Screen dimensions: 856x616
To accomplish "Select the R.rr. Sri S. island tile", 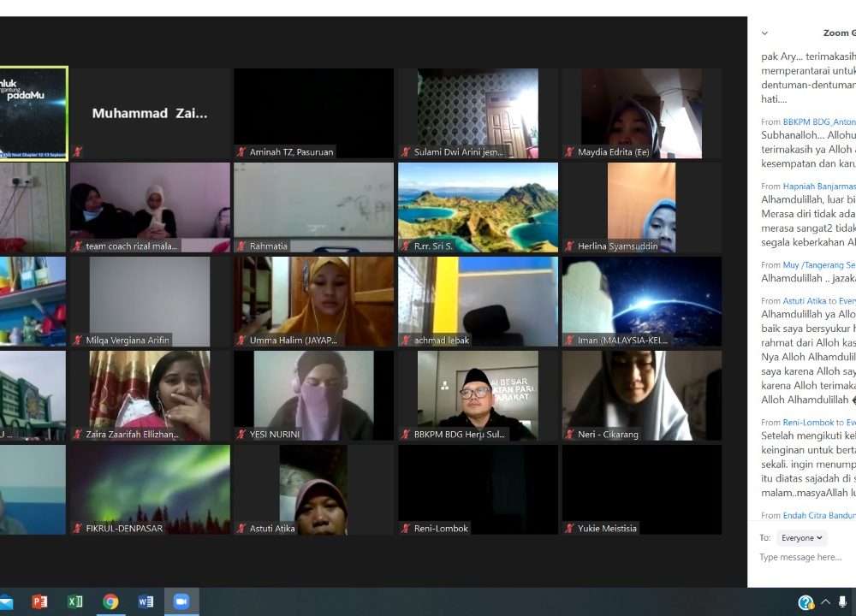I will (478, 207).
